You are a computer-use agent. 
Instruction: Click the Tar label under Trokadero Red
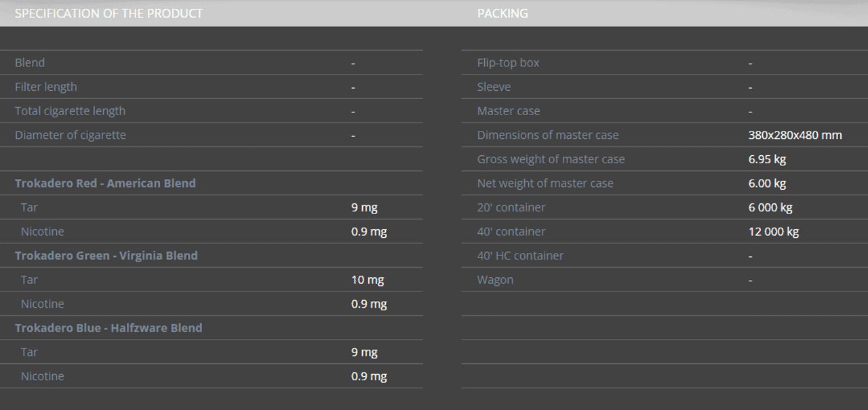(x=29, y=207)
